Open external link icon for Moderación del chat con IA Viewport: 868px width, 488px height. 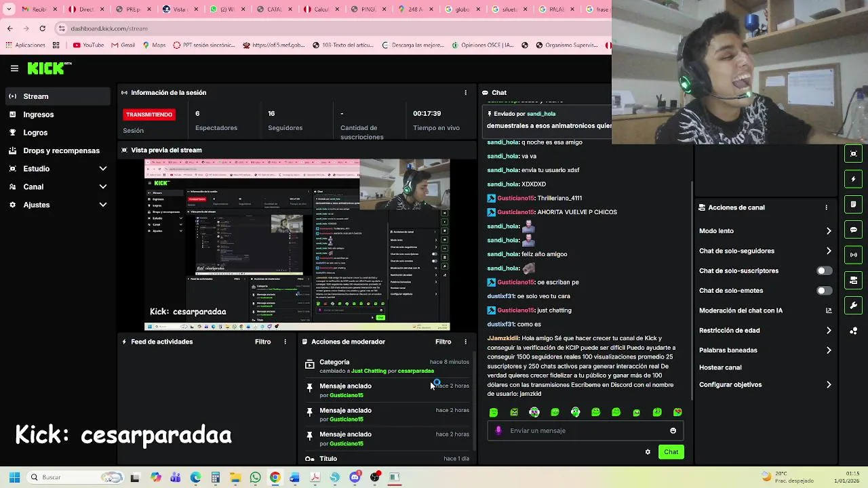pyautogui.click(x=829, y=310)
